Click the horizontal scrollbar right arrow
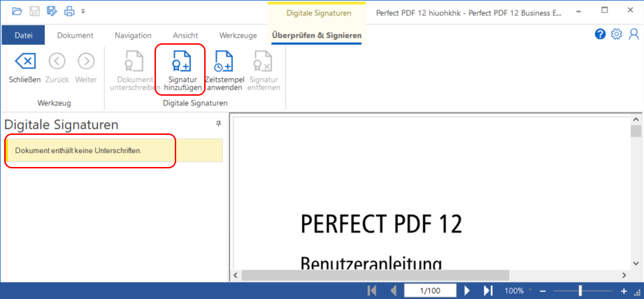 point(624,275)
